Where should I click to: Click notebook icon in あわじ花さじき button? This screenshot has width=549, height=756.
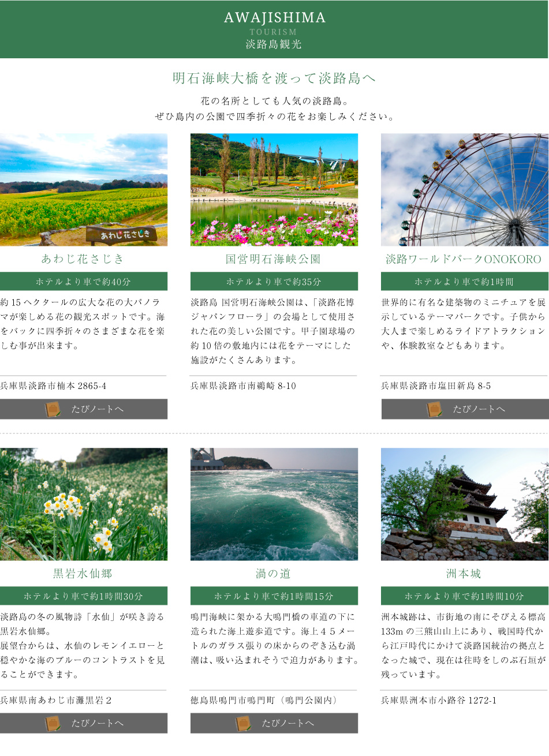[53, 409]
